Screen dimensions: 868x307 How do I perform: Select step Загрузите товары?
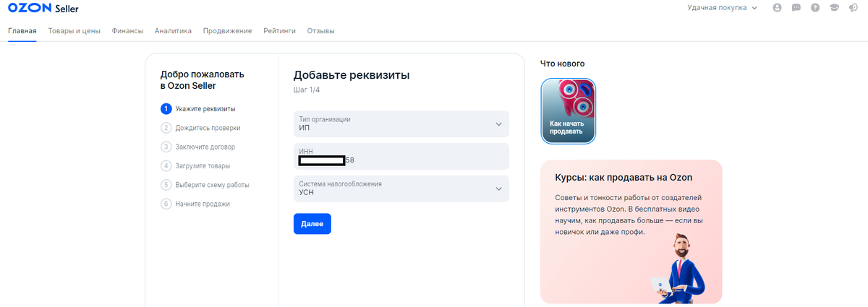pos(203,165)
